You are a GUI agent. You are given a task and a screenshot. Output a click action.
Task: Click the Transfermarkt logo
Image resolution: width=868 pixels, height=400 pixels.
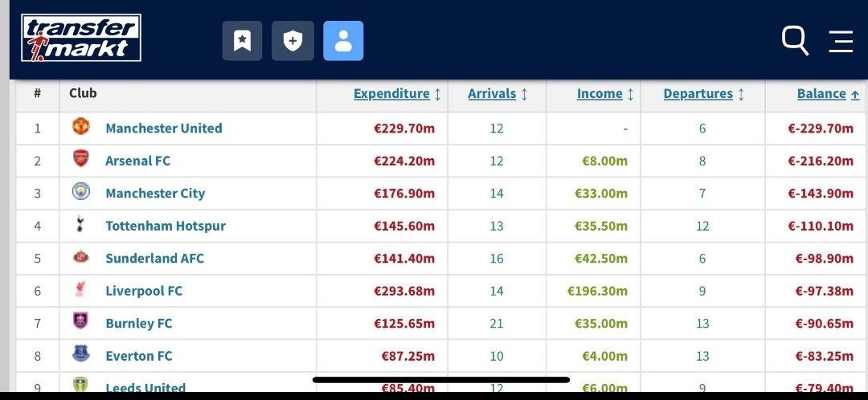[x=80, y=38]
